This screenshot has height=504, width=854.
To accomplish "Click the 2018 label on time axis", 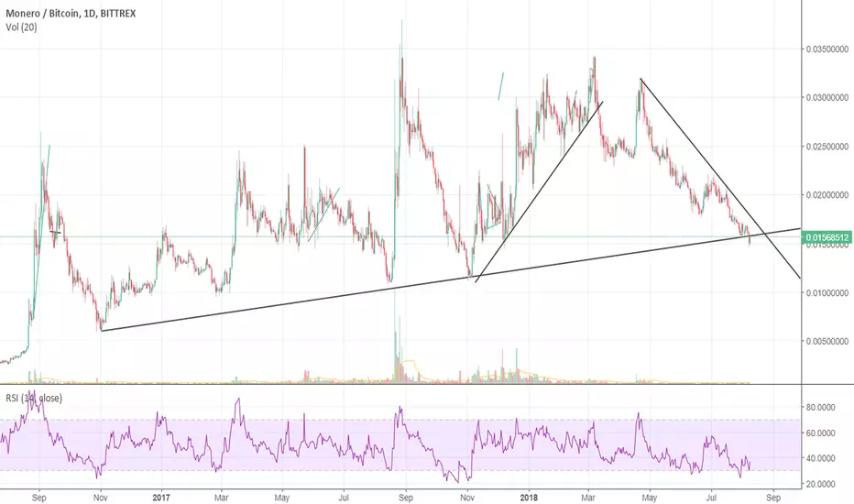I will tap(529, 498).
